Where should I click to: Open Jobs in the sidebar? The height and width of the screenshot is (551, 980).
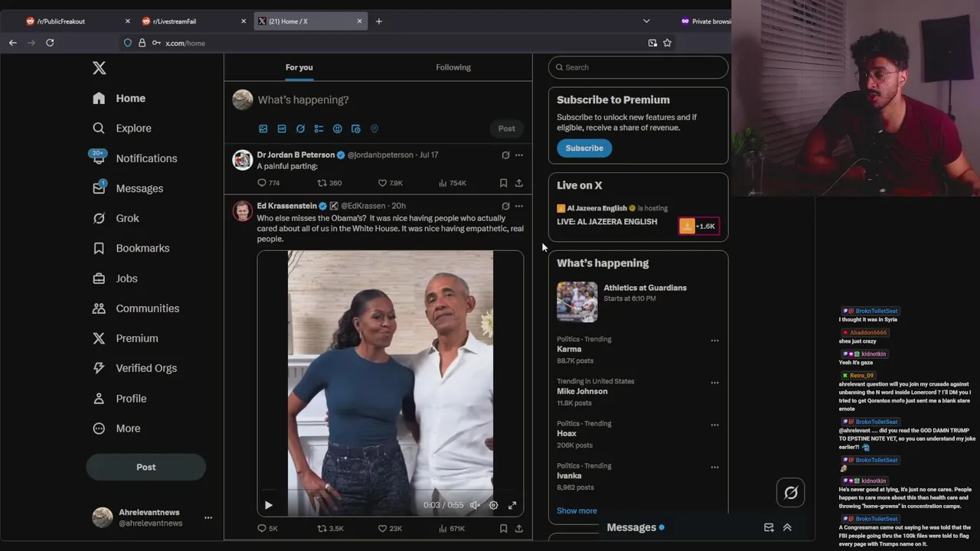[x=115, y=279]
